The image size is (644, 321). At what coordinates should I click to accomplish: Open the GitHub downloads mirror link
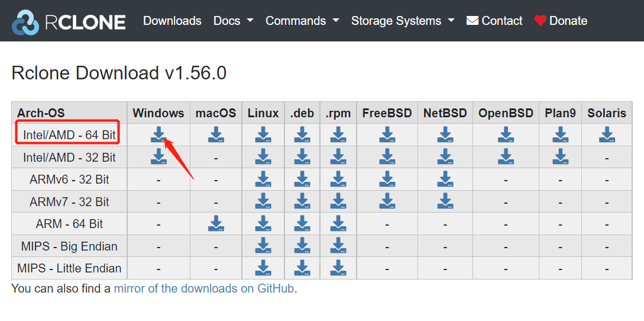coord(203,288)
